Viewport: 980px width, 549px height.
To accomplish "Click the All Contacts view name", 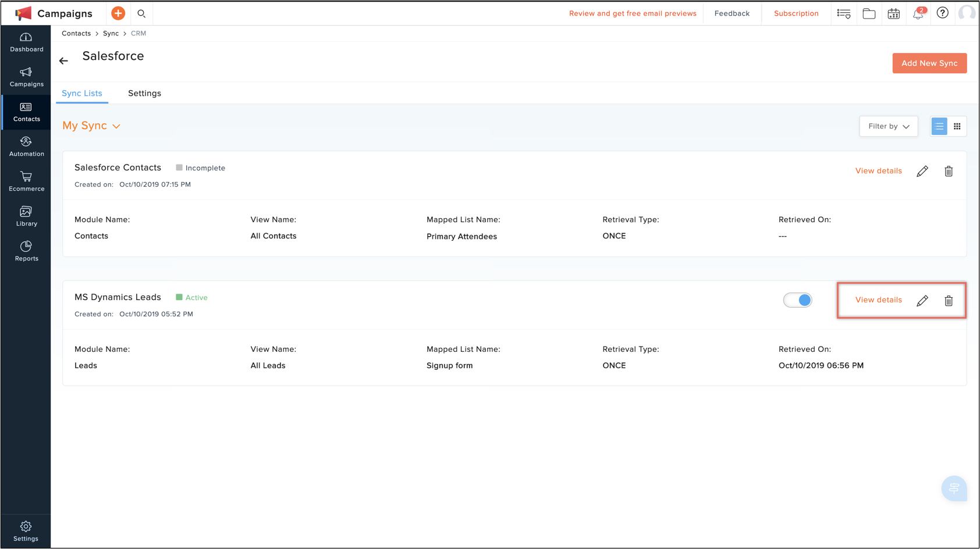I will [274, 236].
